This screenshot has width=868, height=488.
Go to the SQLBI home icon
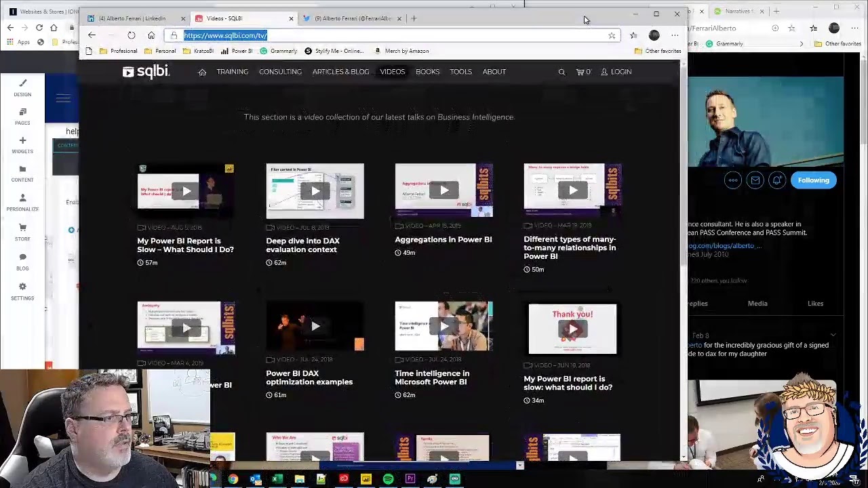[x=202, y=72]
